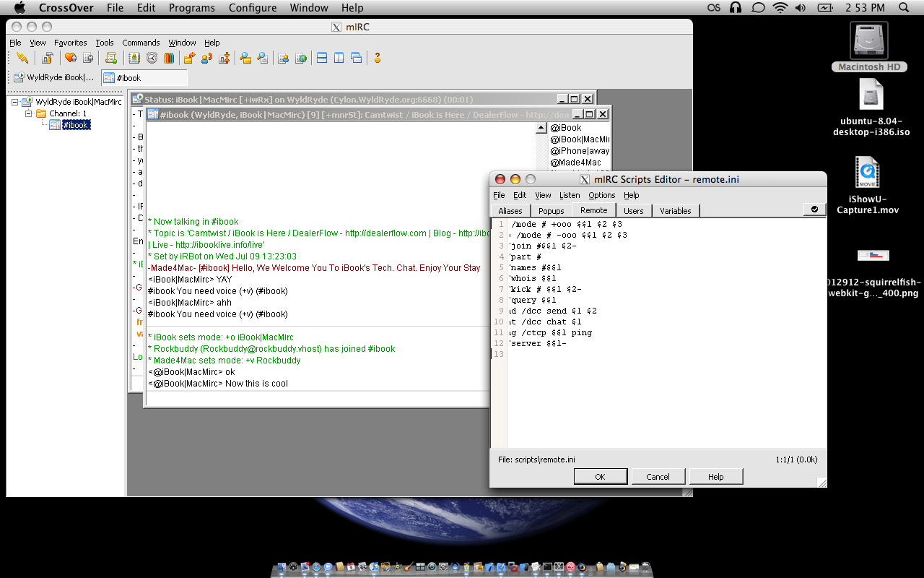This screenshot has height=578, width=924.
Task: Click nicklist scrollbar up arrow in #ibook
Action: pos(541,129)
